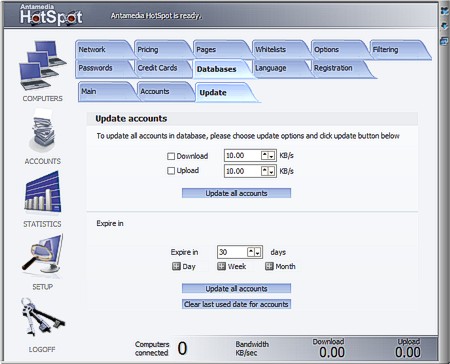This screenshot has height=364, width=450.
Task: Click the Download speed value field
Action: click(243, 155)
